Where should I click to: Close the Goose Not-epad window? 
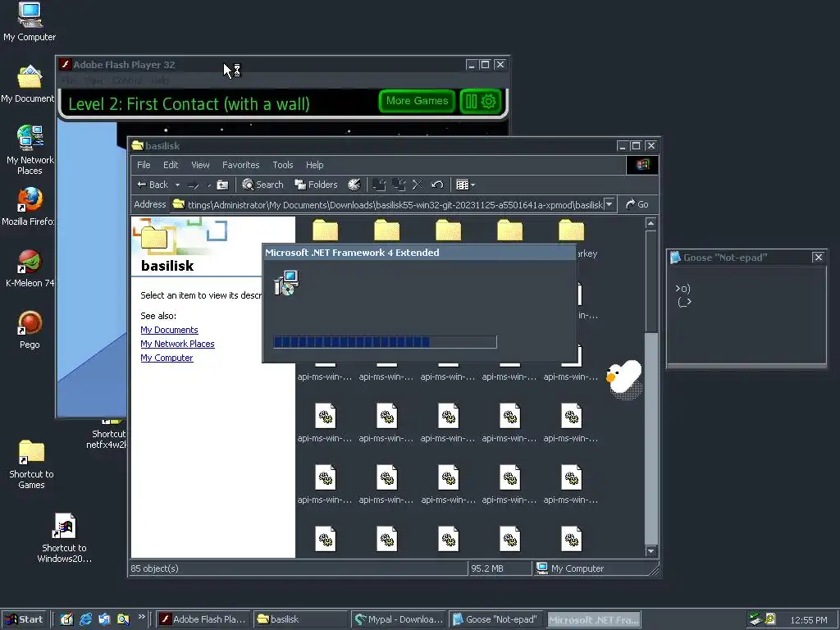[818, 257]
